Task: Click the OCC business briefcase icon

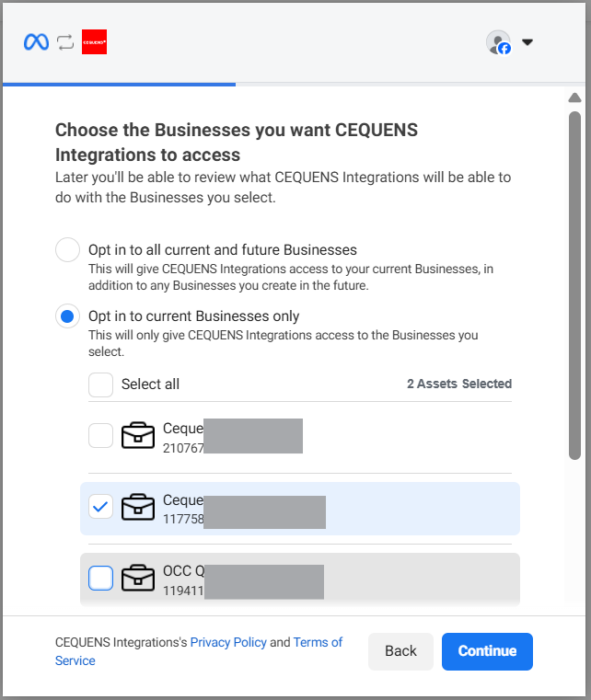Action: [x=138, y=578]
